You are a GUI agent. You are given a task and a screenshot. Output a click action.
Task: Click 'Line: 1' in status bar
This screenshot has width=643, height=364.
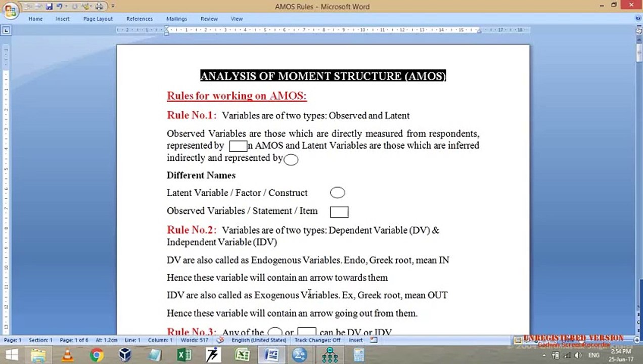pos(132,340)
